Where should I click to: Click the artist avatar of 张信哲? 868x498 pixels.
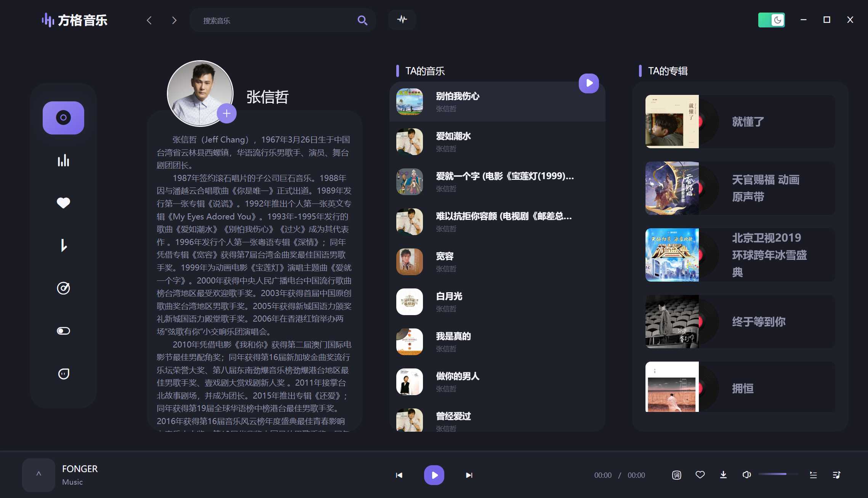[200, 93]
